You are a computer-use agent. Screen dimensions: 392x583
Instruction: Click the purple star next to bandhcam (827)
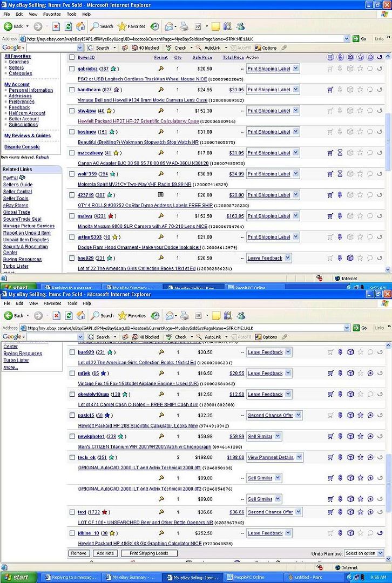(x=117, y=90)
